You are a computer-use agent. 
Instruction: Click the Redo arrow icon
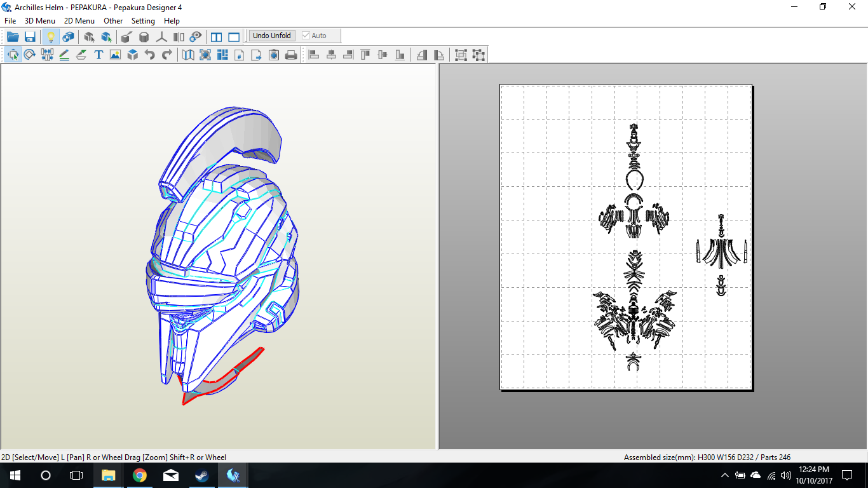coord(166,55)
